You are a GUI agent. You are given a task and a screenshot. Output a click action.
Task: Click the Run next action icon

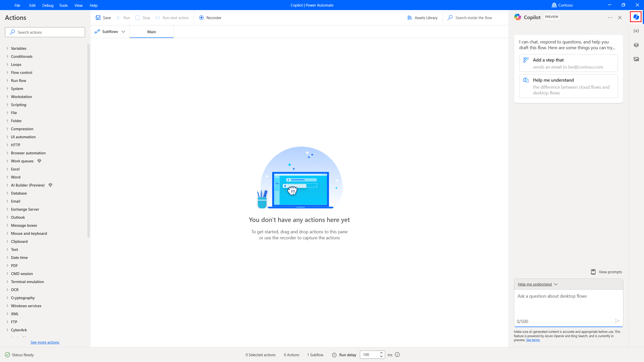157,18
